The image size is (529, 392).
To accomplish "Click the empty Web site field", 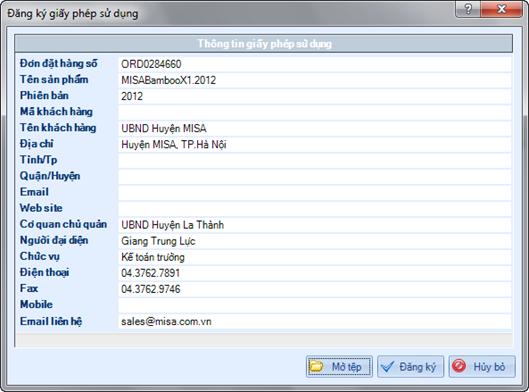I will [315, 209].
